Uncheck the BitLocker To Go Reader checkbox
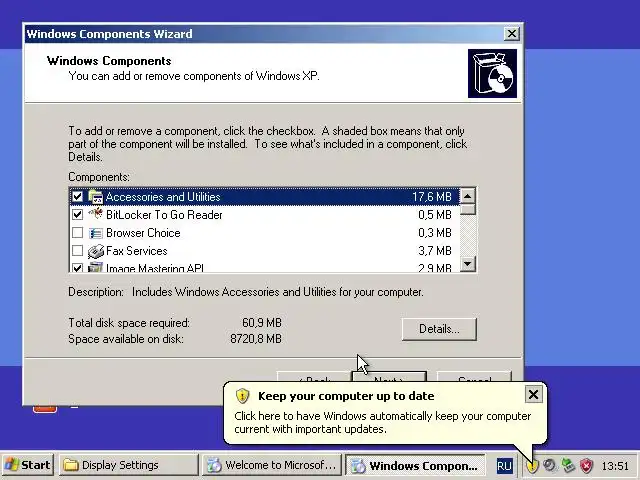Viewport: 640px width, 480px height. 77,215
